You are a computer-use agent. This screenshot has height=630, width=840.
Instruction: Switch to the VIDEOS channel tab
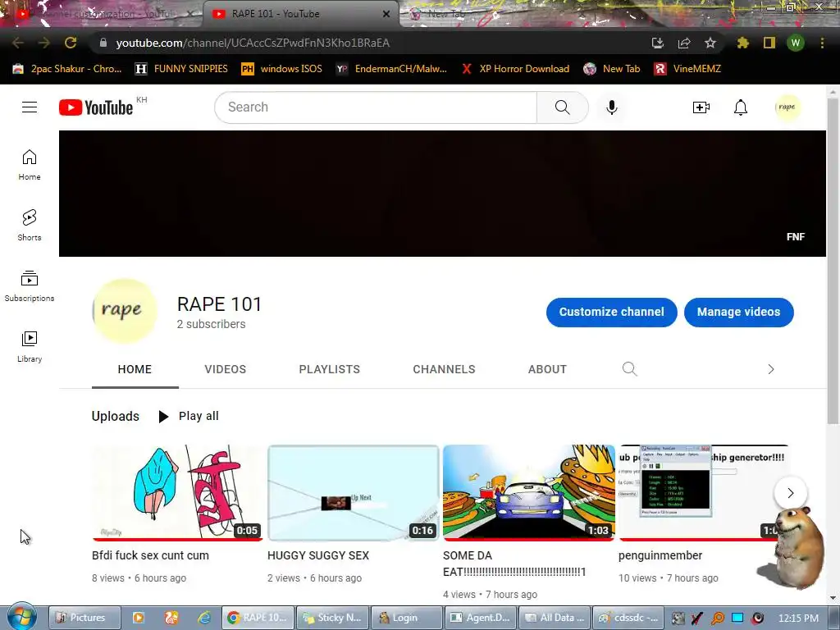coord(225,369)
